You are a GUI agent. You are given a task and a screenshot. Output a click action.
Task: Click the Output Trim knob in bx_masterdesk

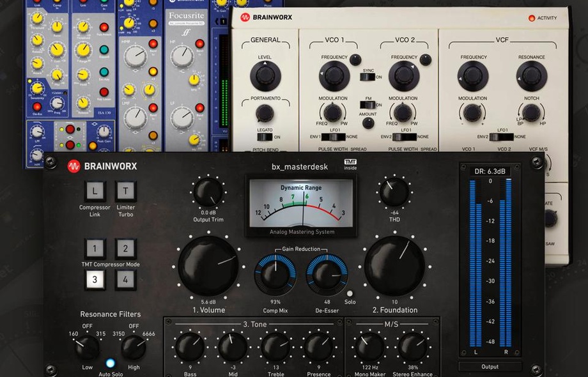(x=208, y=192)
